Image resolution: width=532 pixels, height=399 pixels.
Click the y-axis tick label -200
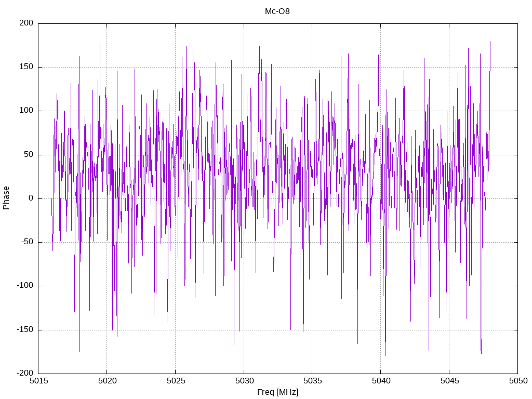tap(25, 373)
